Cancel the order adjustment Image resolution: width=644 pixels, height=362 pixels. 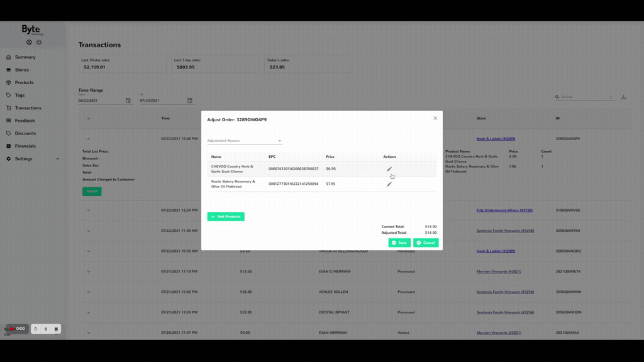426,243
